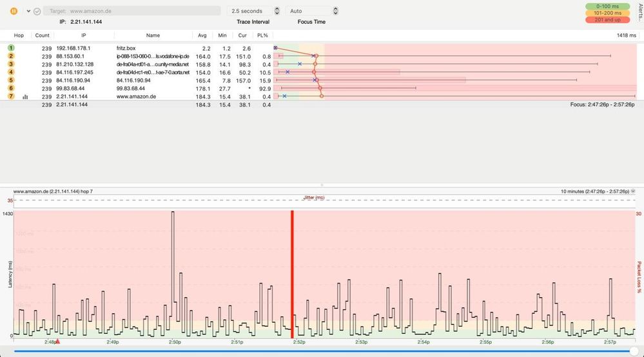The width and height of the screenshot is (644, 357).
Task: Select the hop 7 number badge
Action: tap(11, 96)
